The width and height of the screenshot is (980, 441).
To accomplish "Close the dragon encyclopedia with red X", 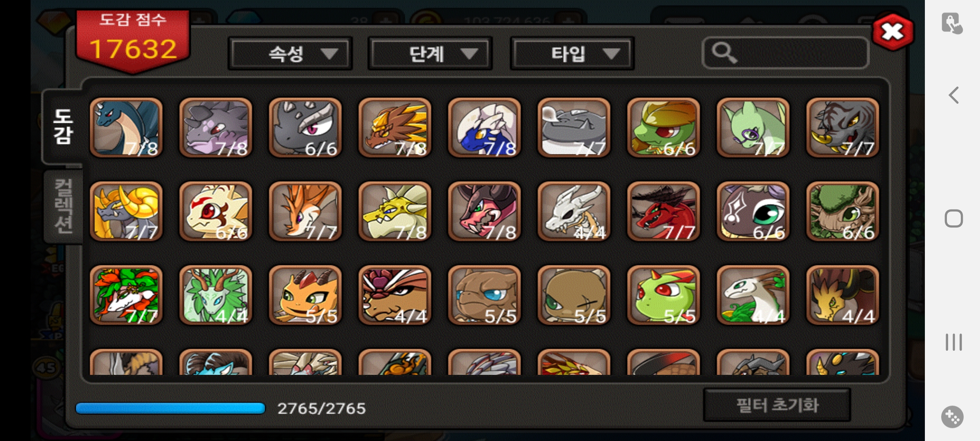I will [893, 32].
